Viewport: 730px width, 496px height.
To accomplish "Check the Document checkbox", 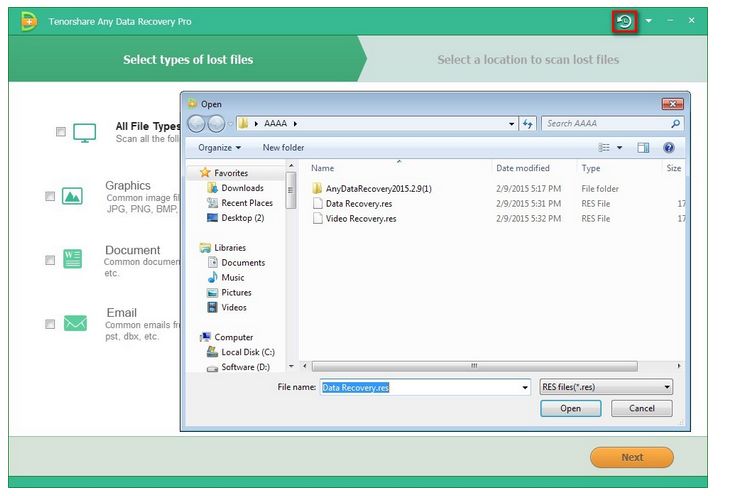I will [x=50, y=260].
